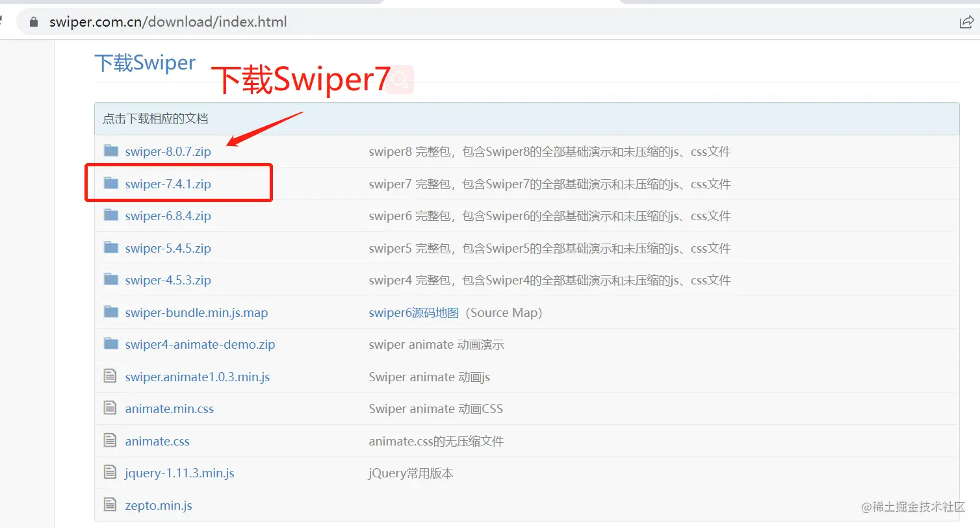Viewport: 980px width, 528px height.
Task: Open the jquery-1.11.3.min.js link
Action: (179, 473)
